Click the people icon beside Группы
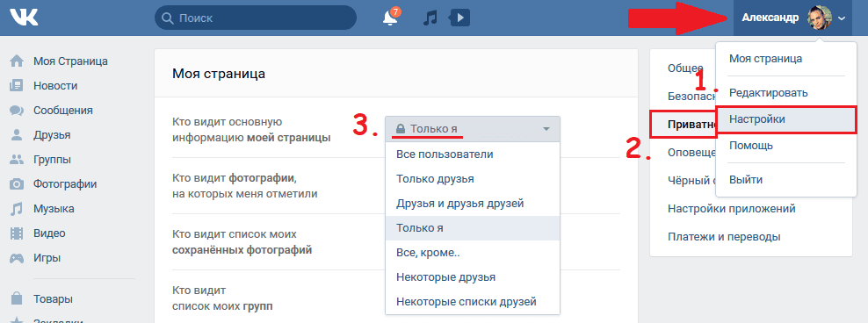868x323 pixels. (x=17, y=159)
